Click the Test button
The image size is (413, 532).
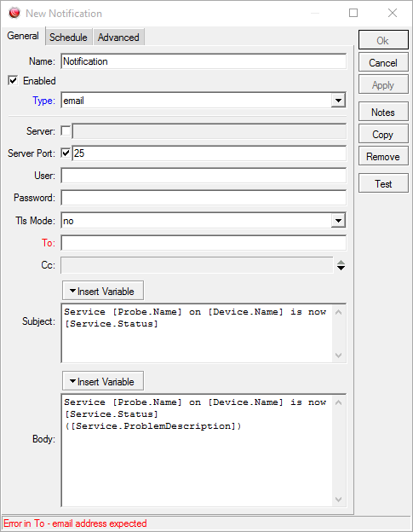pos(383,183)
